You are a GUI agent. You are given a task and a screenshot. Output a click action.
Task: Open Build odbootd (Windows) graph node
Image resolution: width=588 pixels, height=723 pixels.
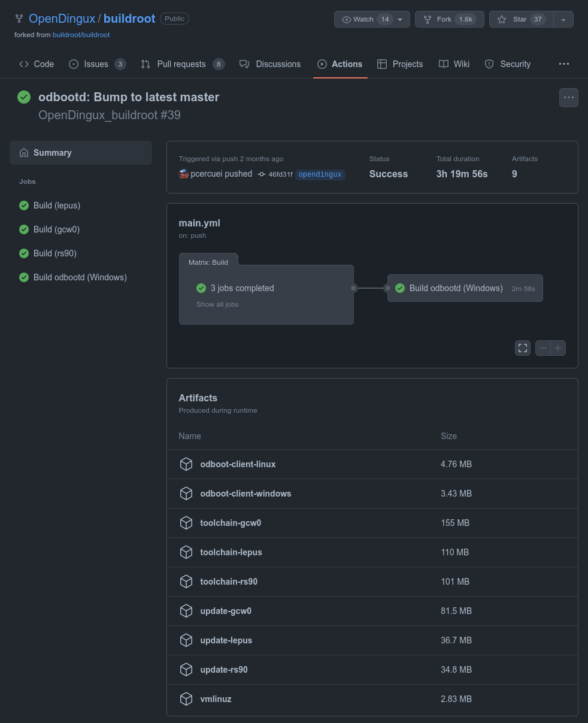pos(465,288)
